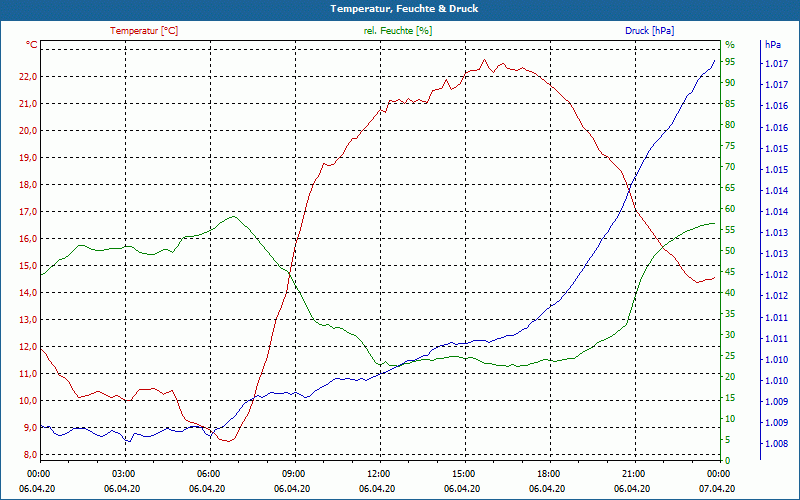
Task: Click the '20' green humidity axis value
Action: (730, 377)
